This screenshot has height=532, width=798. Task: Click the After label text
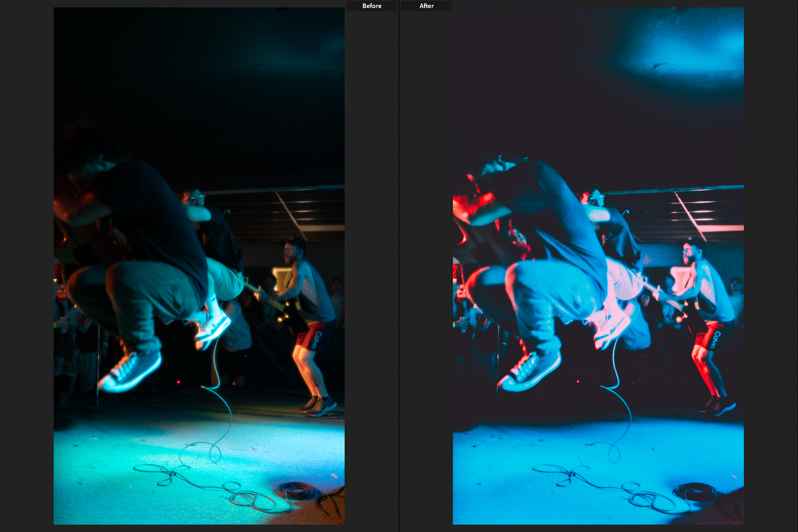click(426, 6)
